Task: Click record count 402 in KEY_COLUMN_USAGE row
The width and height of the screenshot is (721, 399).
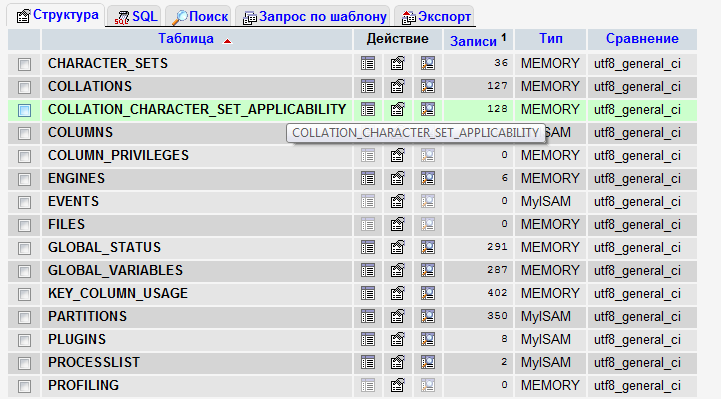Action: [x=498, y=293]
